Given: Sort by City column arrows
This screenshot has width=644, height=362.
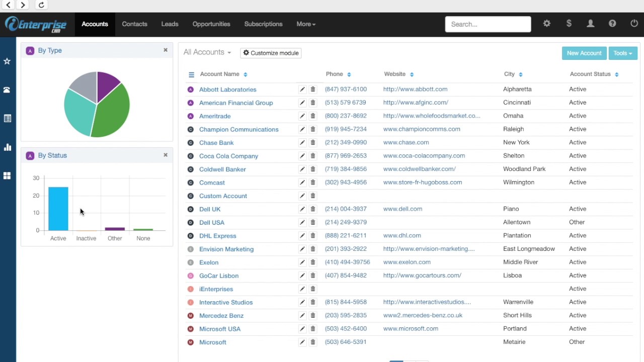Looking at the screenshot, I should click(x=520, y=74).
